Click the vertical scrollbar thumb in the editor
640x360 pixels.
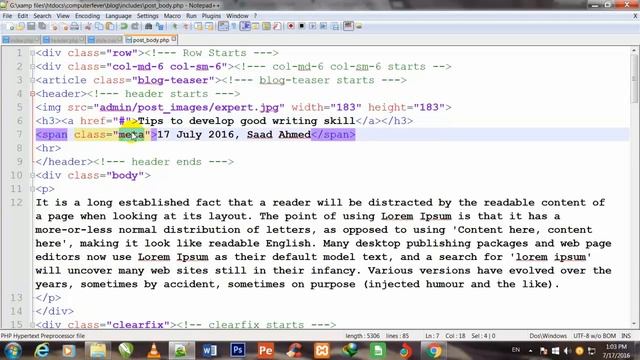pos(634,78)
